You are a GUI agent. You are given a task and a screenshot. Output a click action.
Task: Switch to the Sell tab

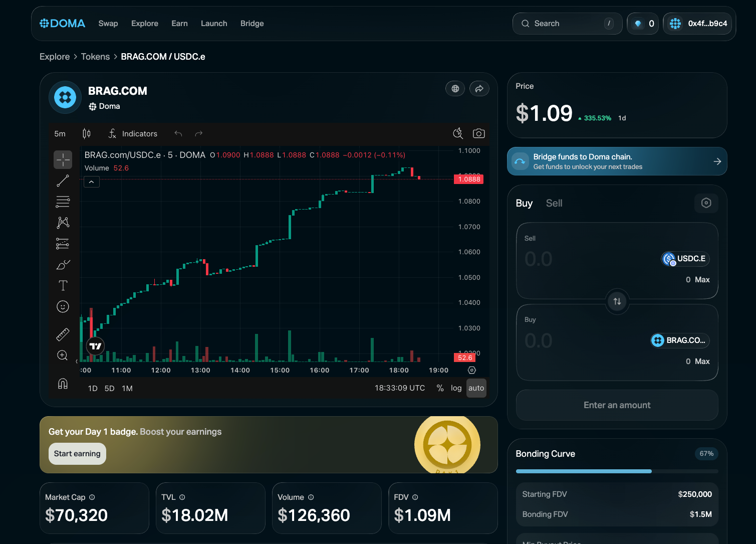(554, 203)
